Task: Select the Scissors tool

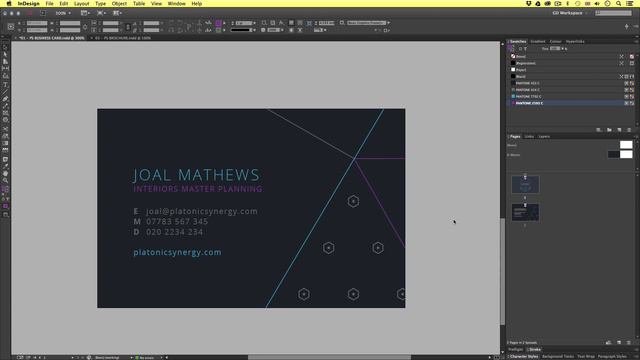Action: [5, 129]
